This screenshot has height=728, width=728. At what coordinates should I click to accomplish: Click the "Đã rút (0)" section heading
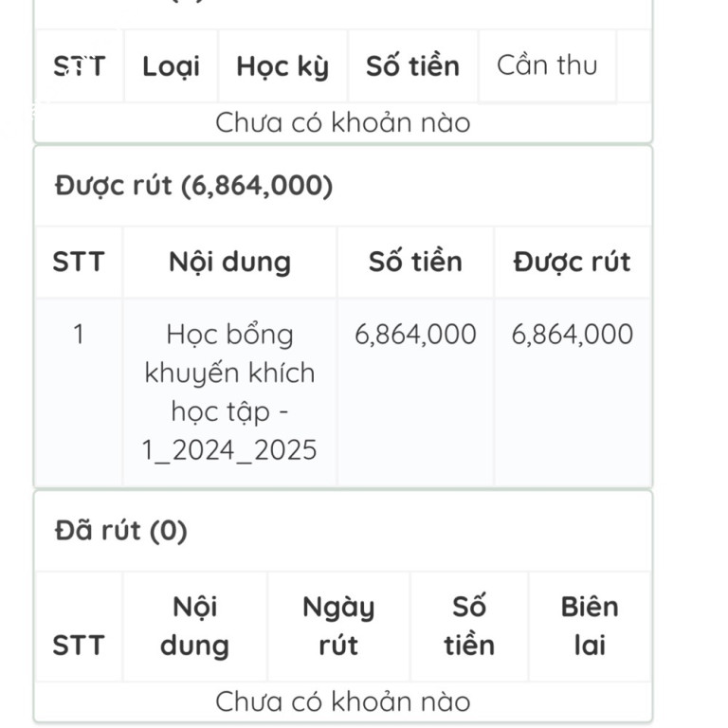(x=121, y=531)
